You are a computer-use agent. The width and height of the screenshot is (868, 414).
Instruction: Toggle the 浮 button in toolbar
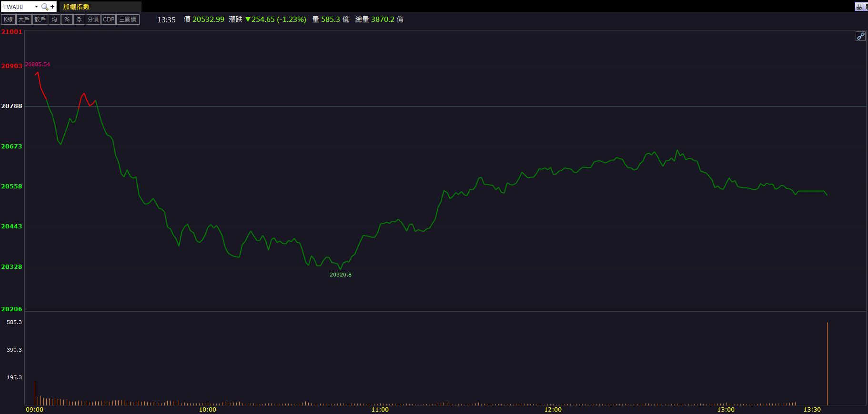79,20
